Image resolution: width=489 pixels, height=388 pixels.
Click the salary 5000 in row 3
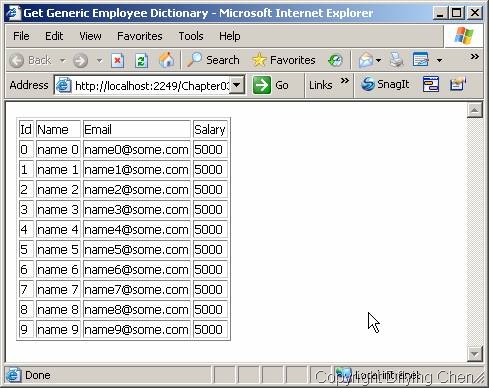(x=210, y=209)
